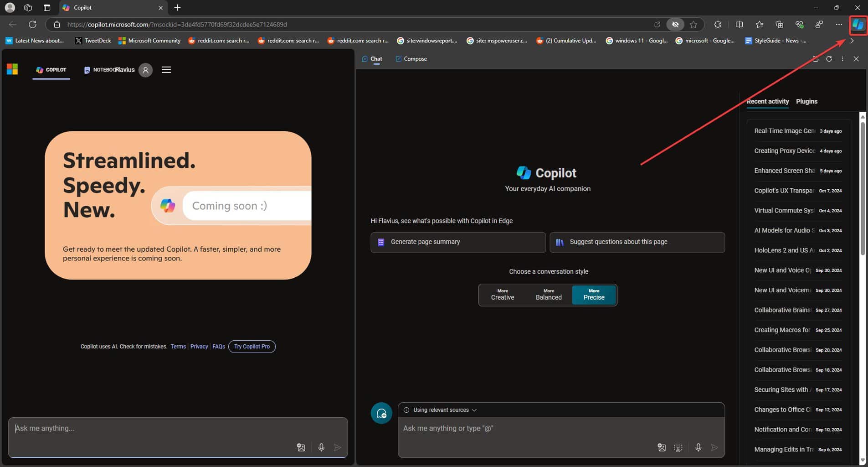
Task: Select the Notebook tab on the page
Action: (100, 70)
